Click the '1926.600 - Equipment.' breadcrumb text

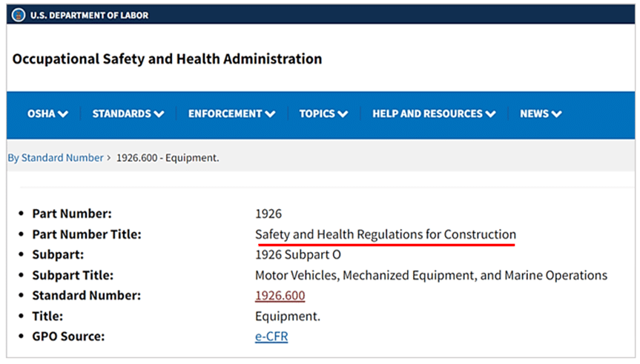168,158
